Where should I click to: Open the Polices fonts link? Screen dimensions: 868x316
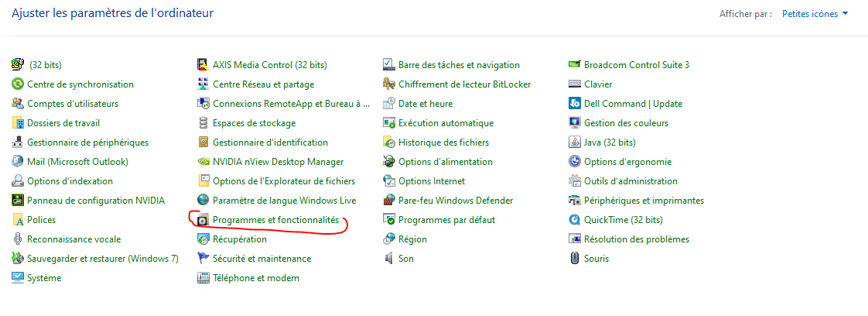(x=42, y=220)
